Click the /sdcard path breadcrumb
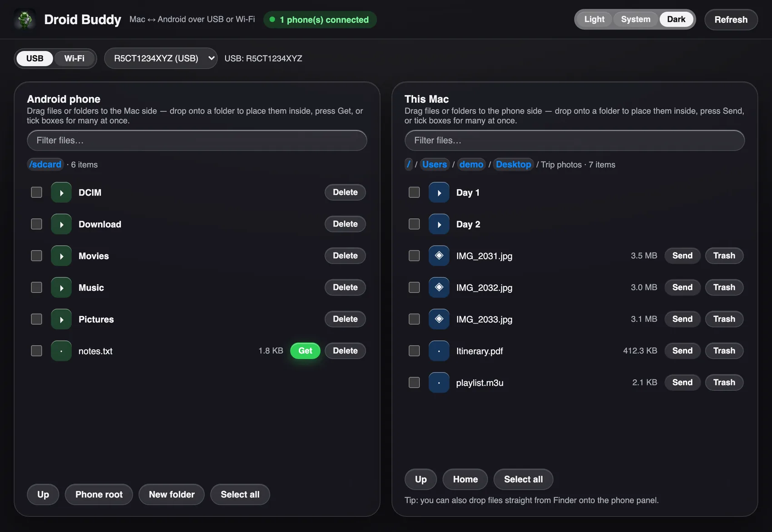The image size is (772, 532). (45, 164)
